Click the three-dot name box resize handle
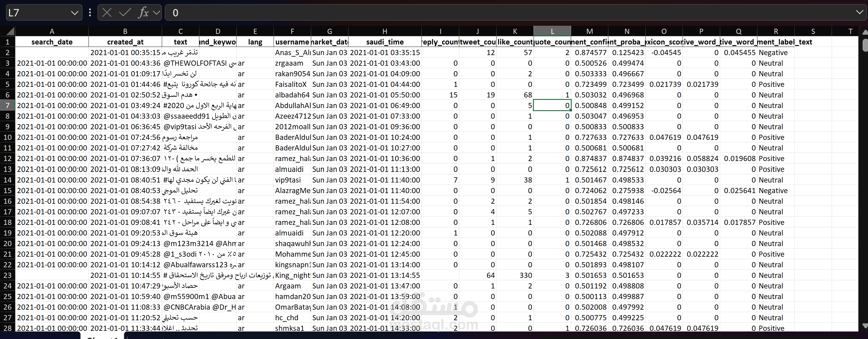Screen dimensions: 868x339 [x=90, y=13]
